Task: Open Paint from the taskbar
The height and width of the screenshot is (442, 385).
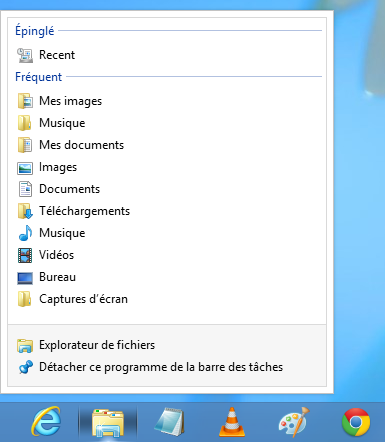Action: point(294,422)
